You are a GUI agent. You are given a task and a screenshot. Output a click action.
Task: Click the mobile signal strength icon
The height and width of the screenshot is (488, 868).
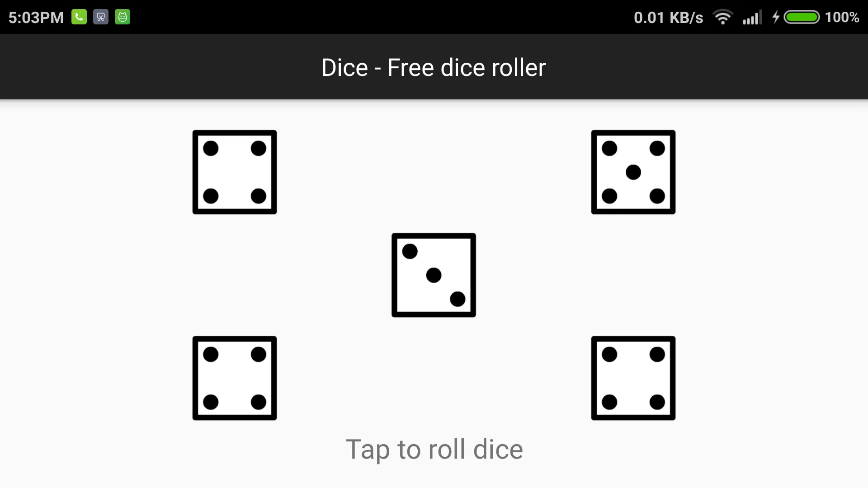tap(750, 17)
